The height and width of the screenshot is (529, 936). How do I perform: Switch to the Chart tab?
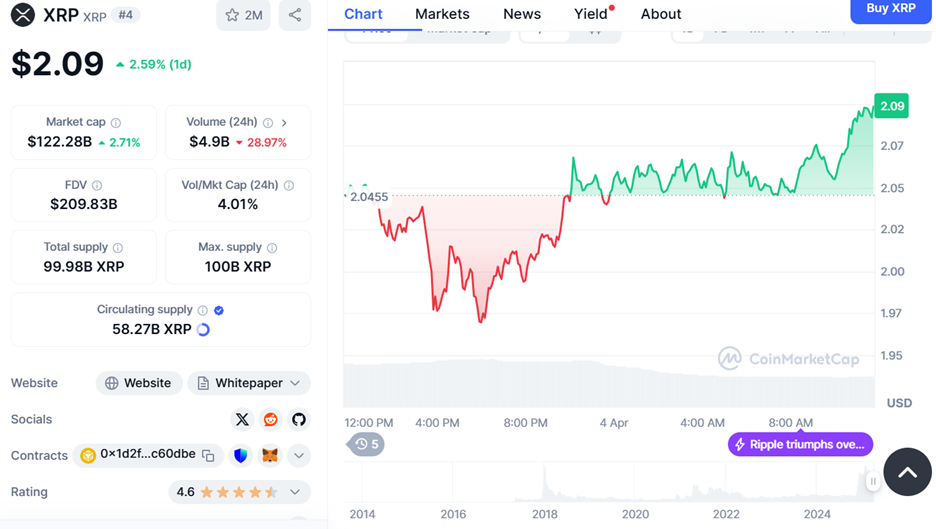pos(364,14)
